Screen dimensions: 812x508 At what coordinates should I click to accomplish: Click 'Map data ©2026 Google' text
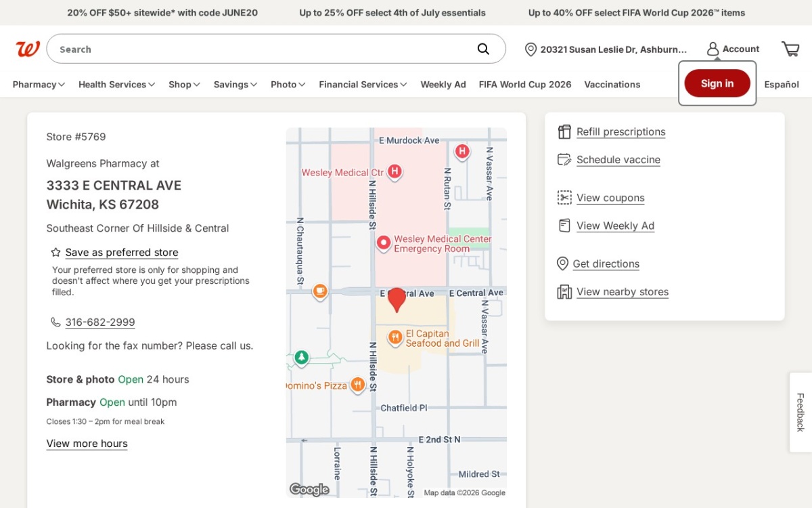(464, 492)
